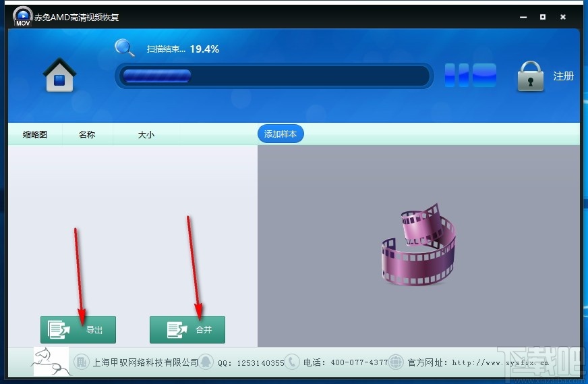The image size is (588, 384).
Task: Click the 导出 export button
Action: 78,329
